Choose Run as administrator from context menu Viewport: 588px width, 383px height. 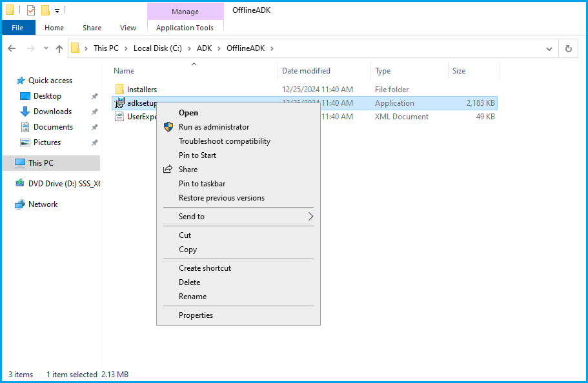click(214, 127)
